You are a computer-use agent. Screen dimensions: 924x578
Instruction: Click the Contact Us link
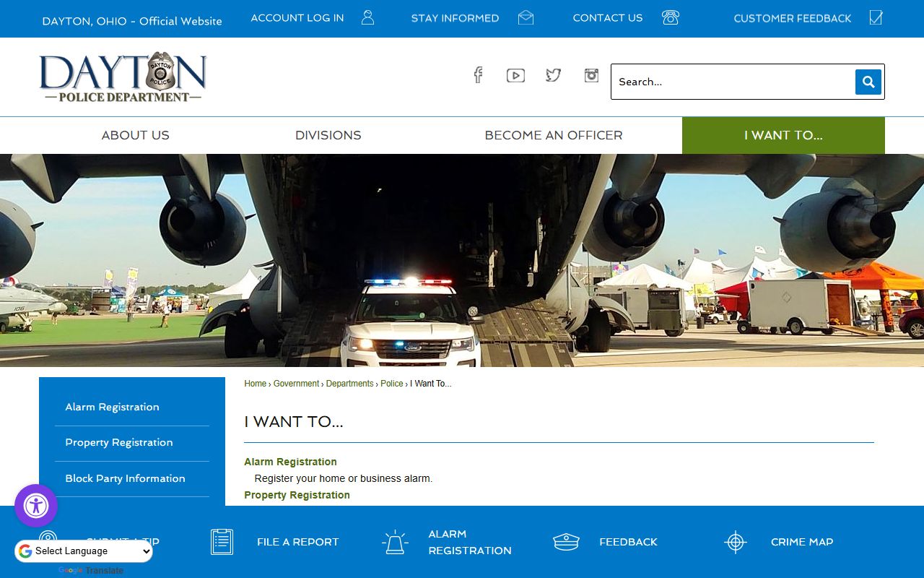pos(608,18)
